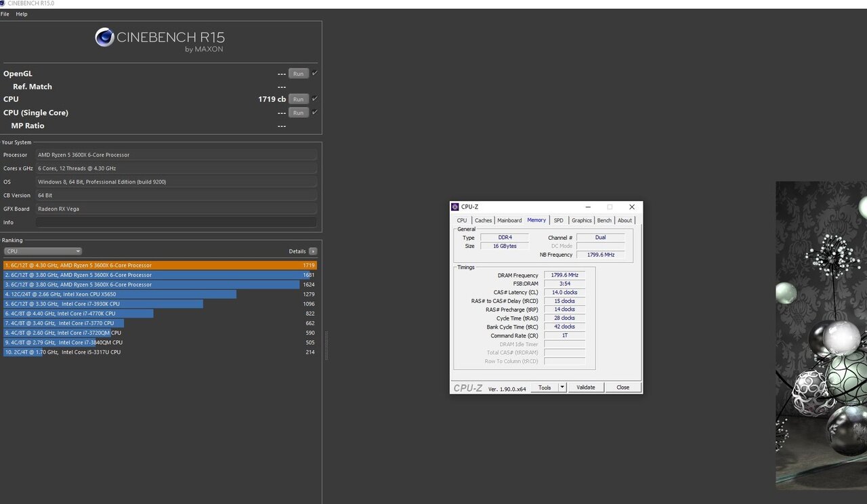Click the Cinebench title bar app icon
867x504 pixels.
pos(3,3)
